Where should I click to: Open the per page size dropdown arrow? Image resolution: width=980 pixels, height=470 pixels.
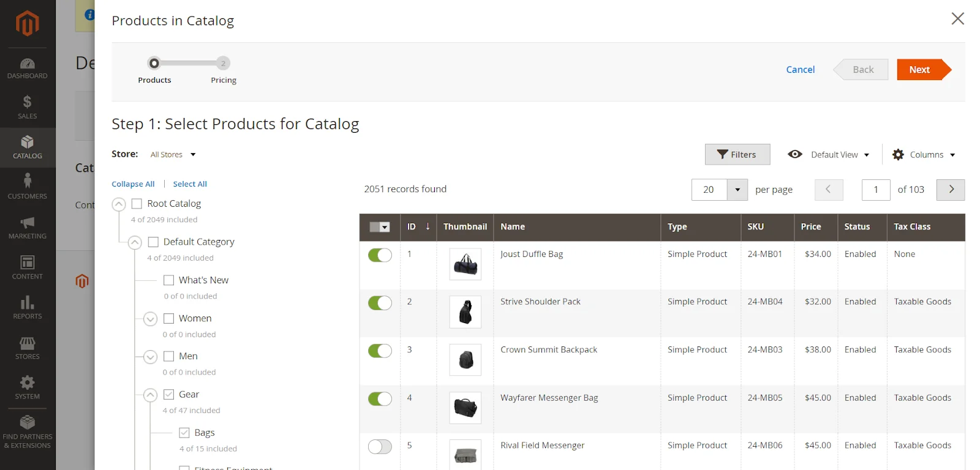(x=737, y=190)
